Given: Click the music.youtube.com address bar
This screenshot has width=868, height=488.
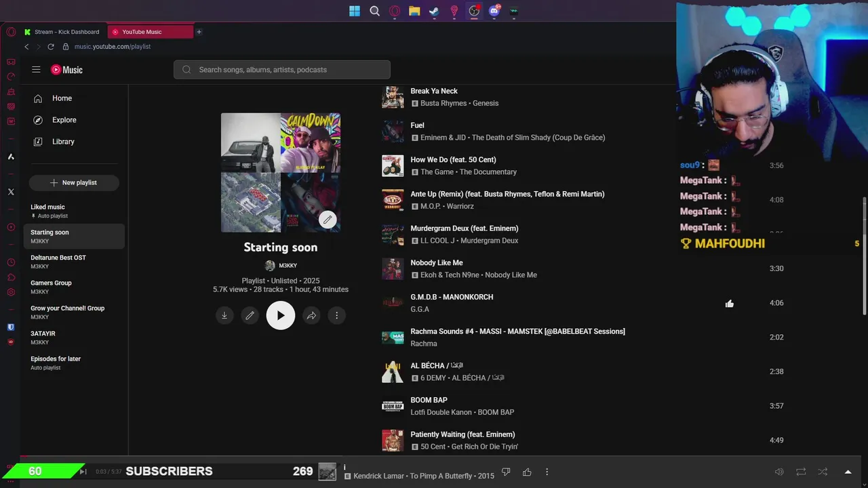Looking at the screenshot, I should tap(113, 47).
